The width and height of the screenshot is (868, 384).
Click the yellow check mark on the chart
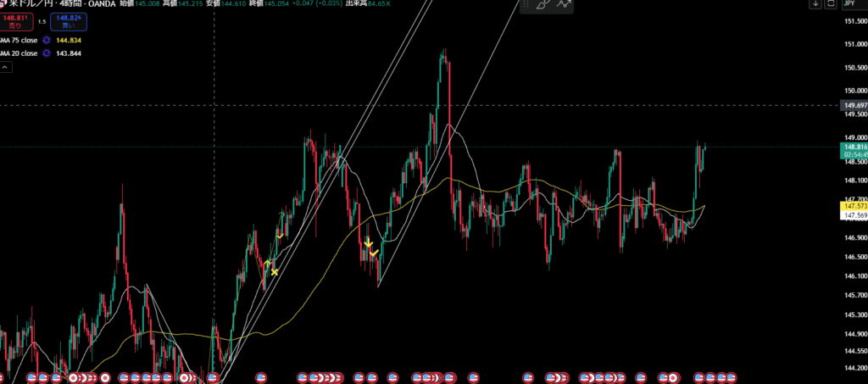374,253
